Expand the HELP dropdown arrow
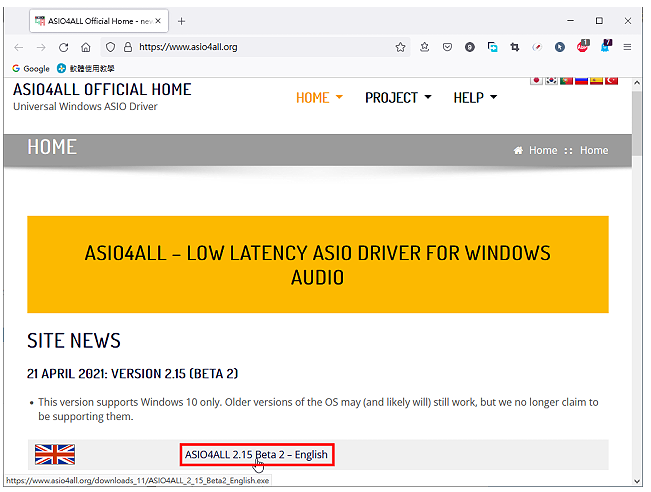 point(493,97)
